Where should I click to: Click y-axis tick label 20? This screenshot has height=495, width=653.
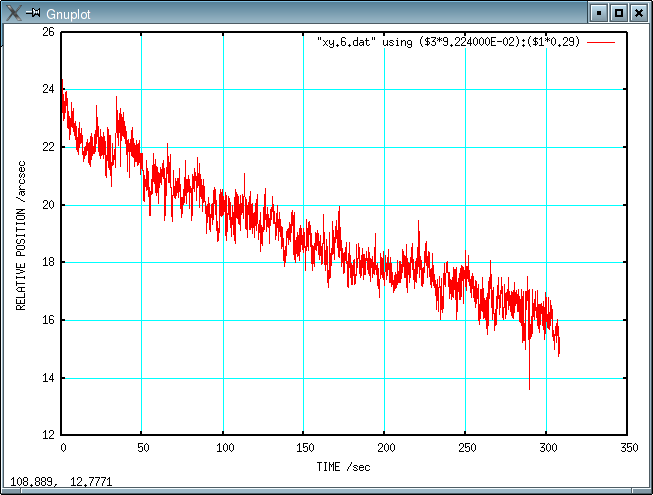click(x=48, y=205)
